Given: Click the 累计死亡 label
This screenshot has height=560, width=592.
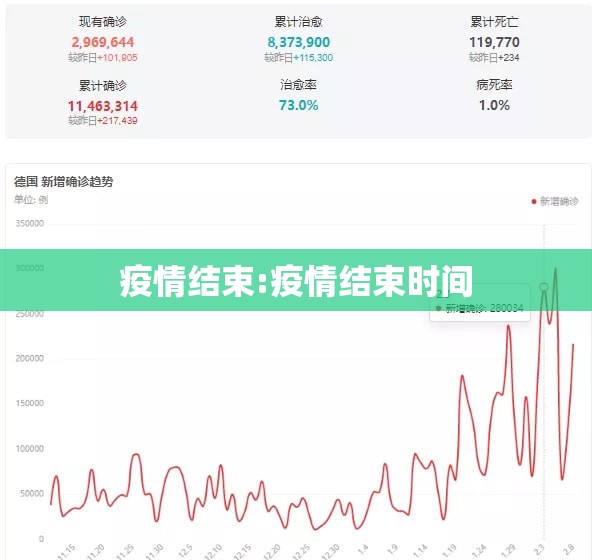Looking at the screenshot, I should (x=494, y=22).
